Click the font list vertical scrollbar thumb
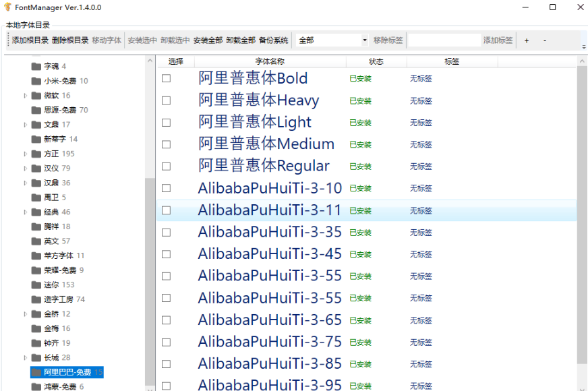This screenshot has width=588, height=391. click(x=582, y=215)
